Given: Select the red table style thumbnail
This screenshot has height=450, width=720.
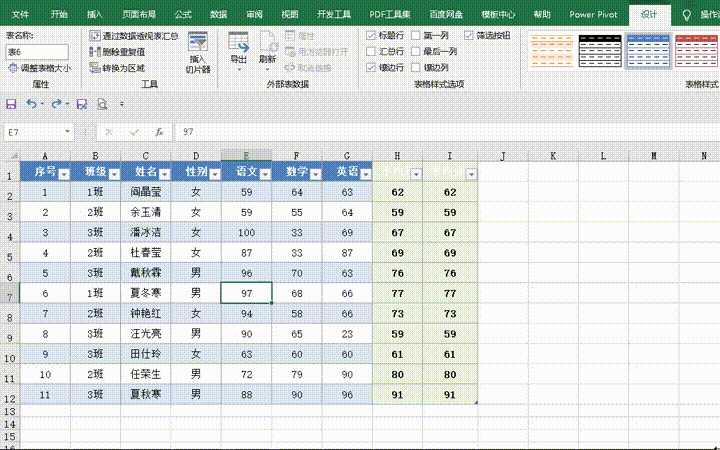Looking at the screenshot, I should click(696, 51).
